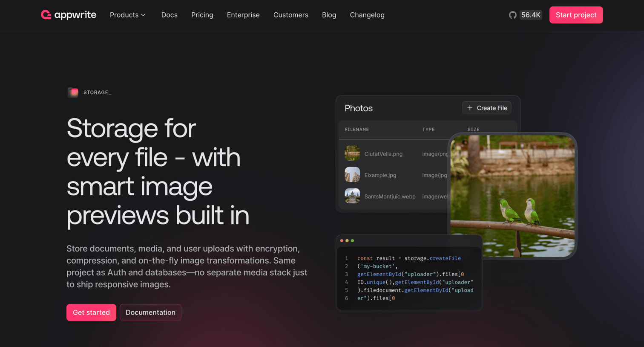Image resolution: width=644 pixels, height=347 pixels.
Task: Click the red window dot on code panel
Action: tap(342, 241)
